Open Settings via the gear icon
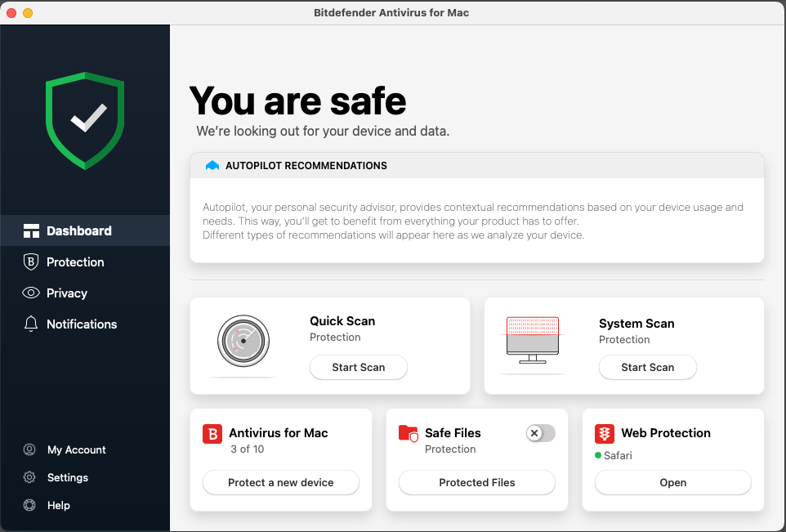Screen dimensions: 786x532 pyautogui.click(x=31, y=477)
